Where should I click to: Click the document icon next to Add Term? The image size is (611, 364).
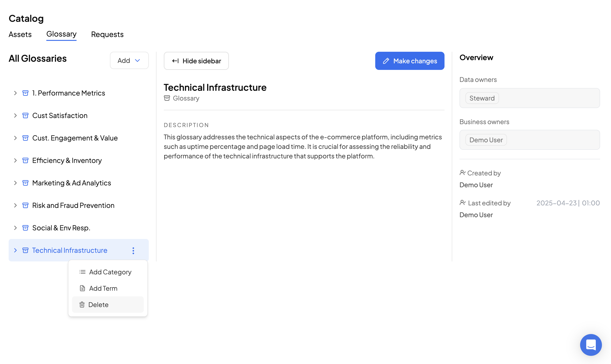click(x=82, y=288)
